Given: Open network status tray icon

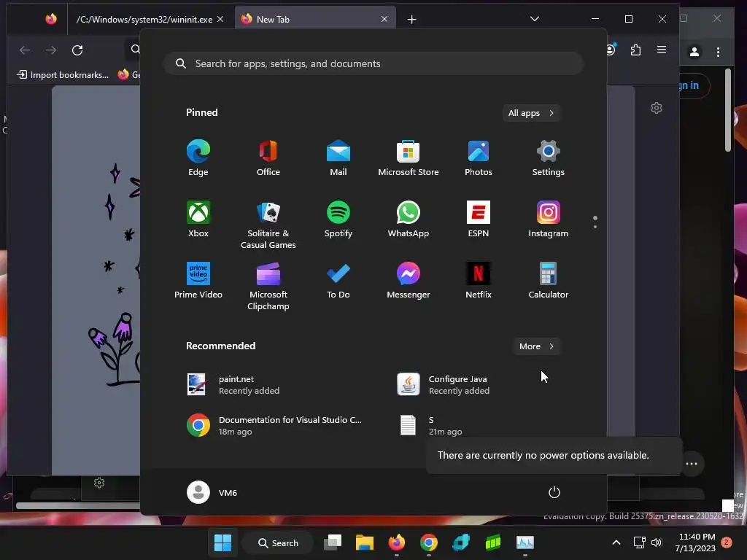Looking at the screenshot, I should [x=639, y=542].
